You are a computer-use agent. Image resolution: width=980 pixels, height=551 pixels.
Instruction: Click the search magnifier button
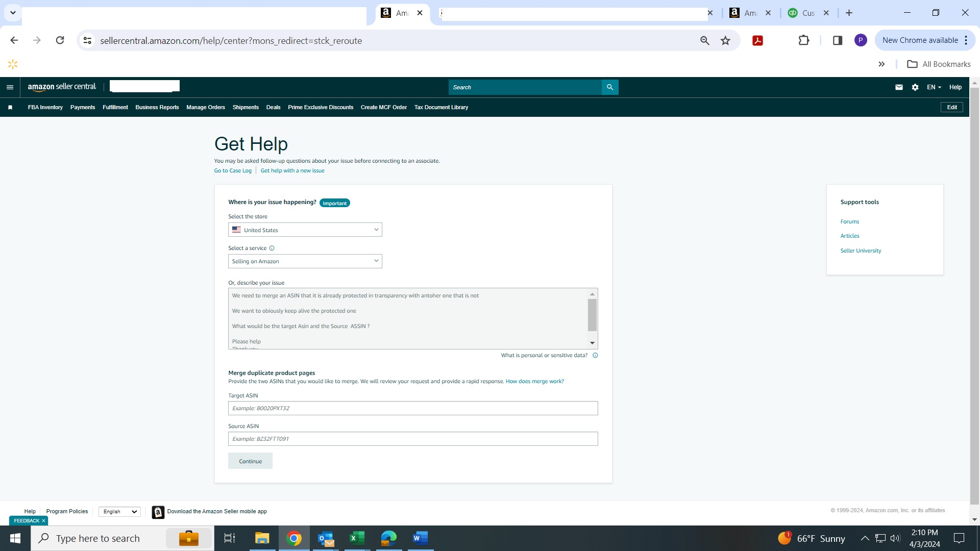[610, 87]
